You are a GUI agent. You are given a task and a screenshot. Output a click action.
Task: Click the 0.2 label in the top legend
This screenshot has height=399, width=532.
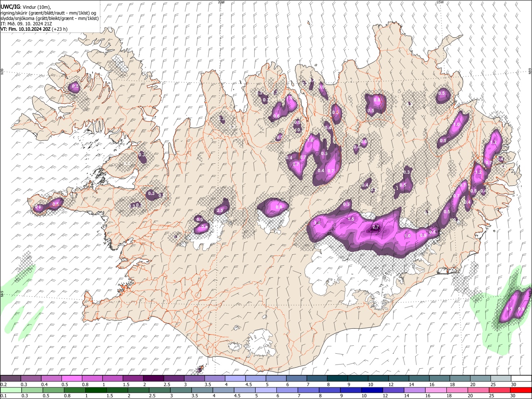coord(3,384)
